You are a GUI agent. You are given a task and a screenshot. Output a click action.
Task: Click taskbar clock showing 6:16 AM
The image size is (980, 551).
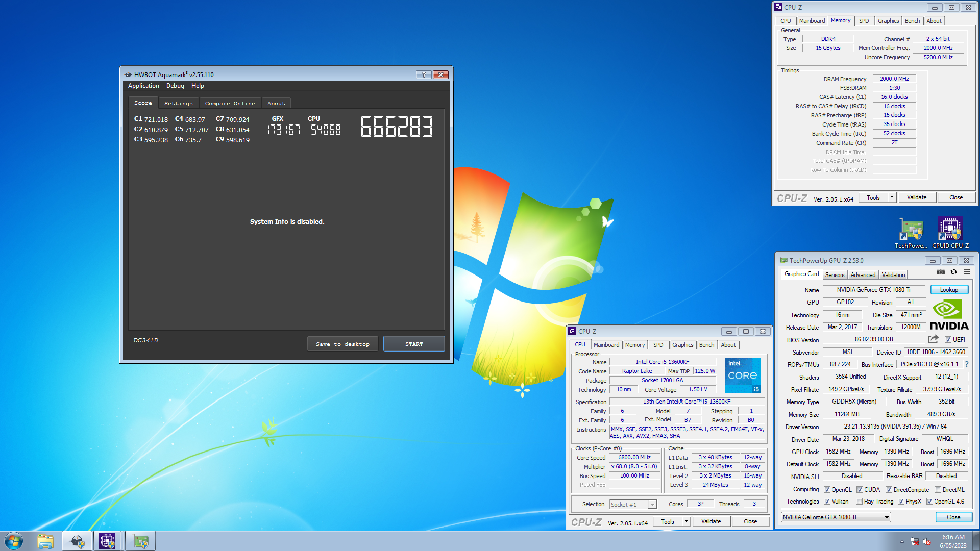tap(953, 541)
